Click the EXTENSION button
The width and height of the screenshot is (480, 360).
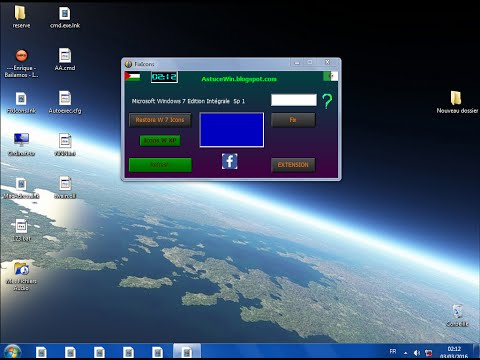(x=293, y=165)
